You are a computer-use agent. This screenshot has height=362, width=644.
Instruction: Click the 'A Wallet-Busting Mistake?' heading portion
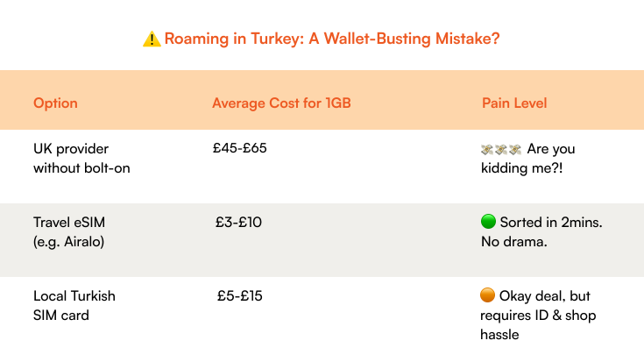tap(410, 39)
